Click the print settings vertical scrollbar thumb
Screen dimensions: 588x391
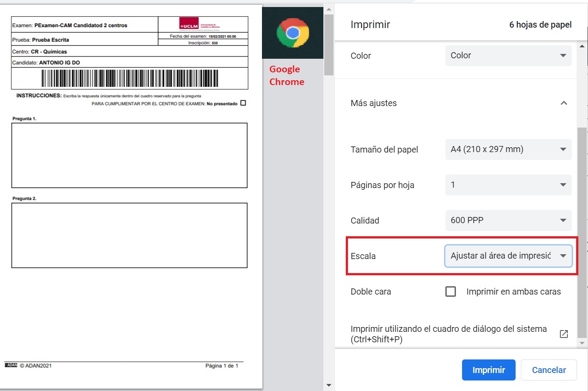tap(583, 219)
